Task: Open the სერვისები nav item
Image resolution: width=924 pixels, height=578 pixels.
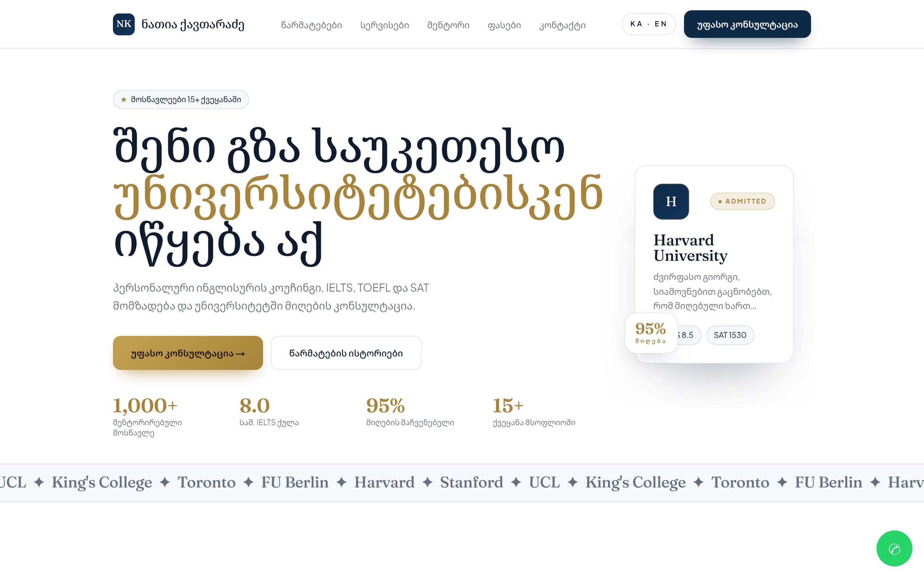Action: click(x=384, y=25)
